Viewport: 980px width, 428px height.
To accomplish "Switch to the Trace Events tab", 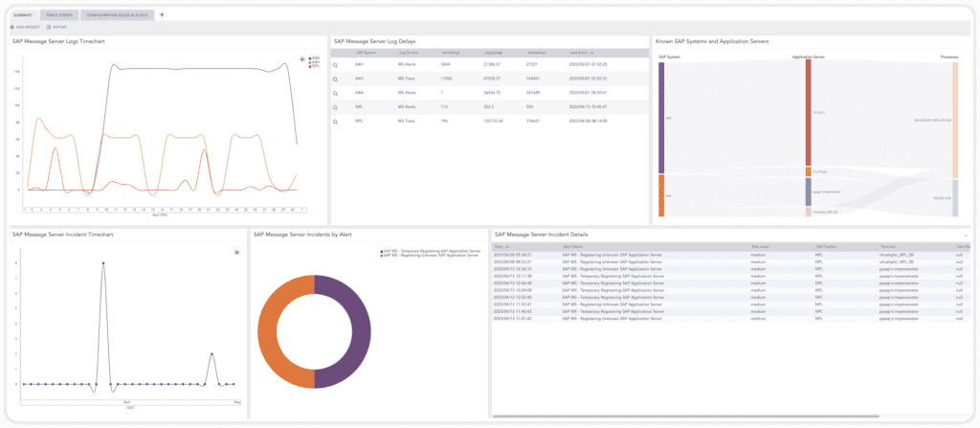I will point(59,15).
